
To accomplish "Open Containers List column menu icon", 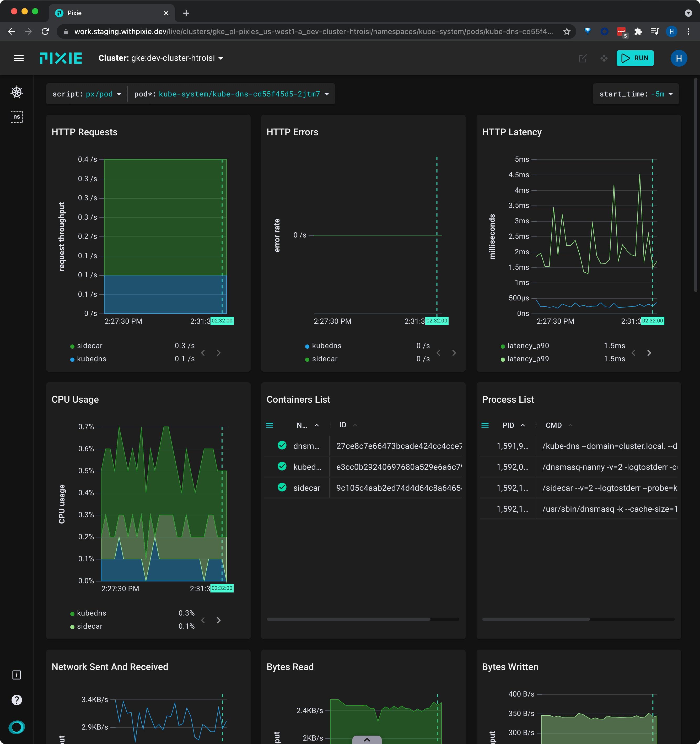I will (x=270, y=425).
